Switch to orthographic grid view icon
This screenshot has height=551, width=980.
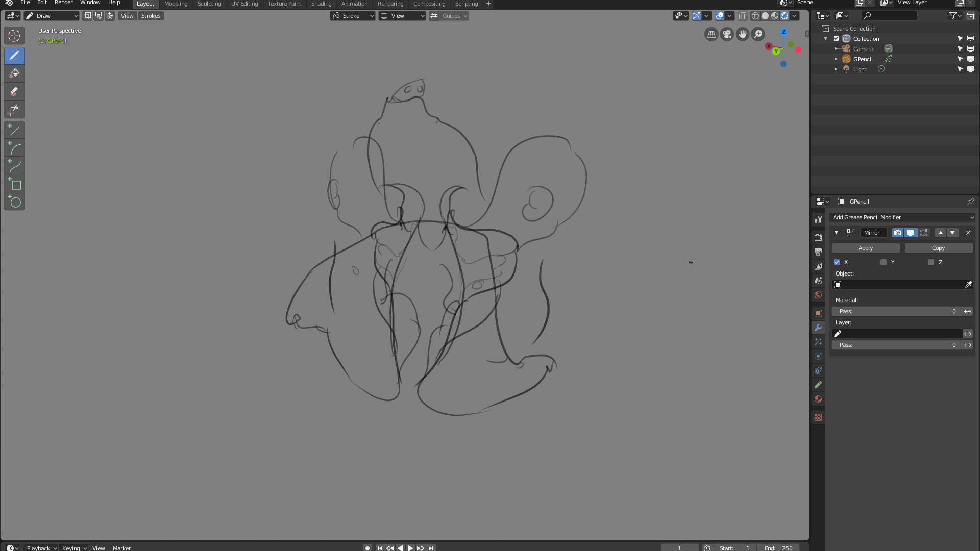click(711, 34)
